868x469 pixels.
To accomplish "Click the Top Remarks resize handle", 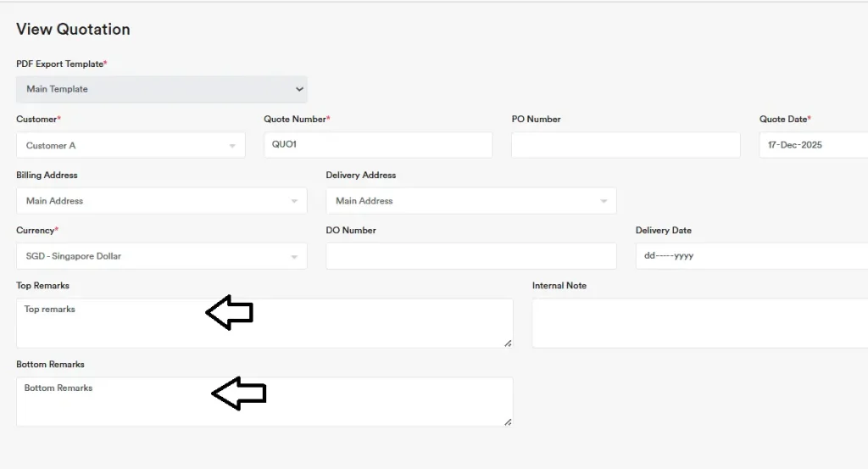I will tap(508, 343).
